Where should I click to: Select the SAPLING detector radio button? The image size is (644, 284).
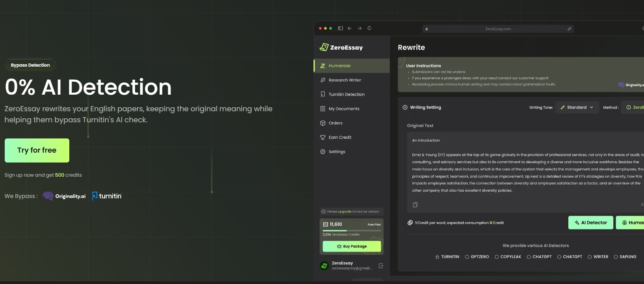tap(616, 257)
